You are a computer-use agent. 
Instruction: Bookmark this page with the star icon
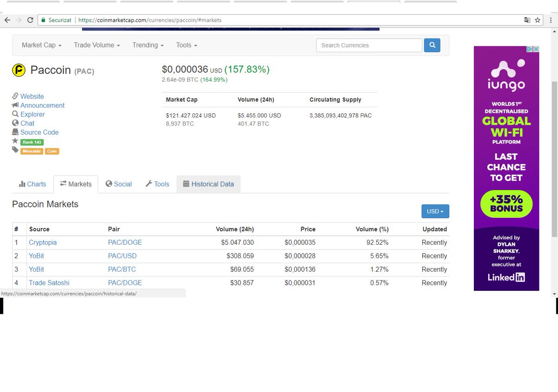[538, 20]
